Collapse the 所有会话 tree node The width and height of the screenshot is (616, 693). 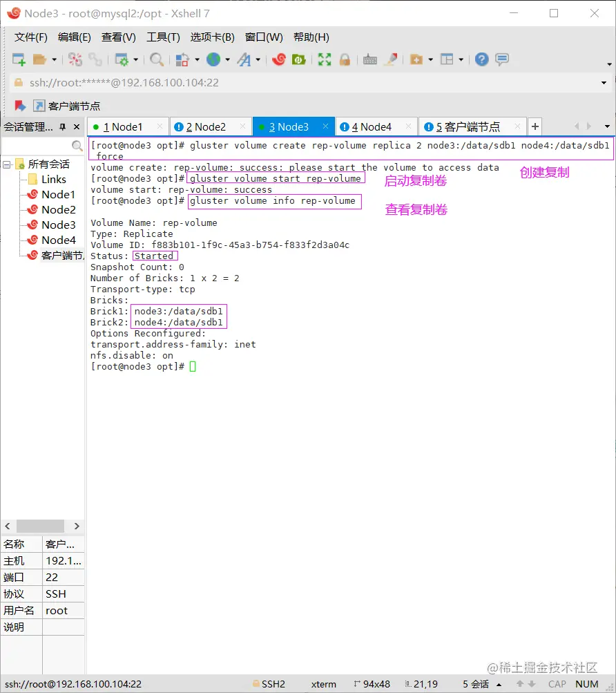7,164
